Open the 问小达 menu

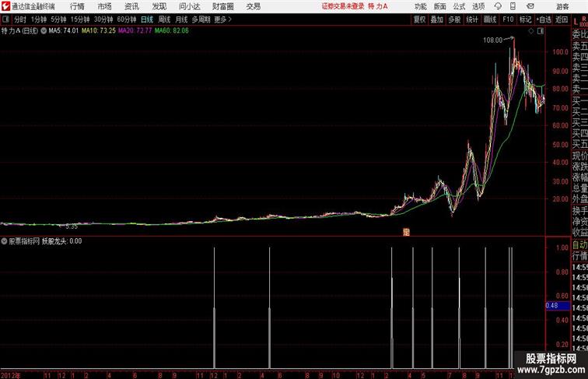[x=189, y=6]
